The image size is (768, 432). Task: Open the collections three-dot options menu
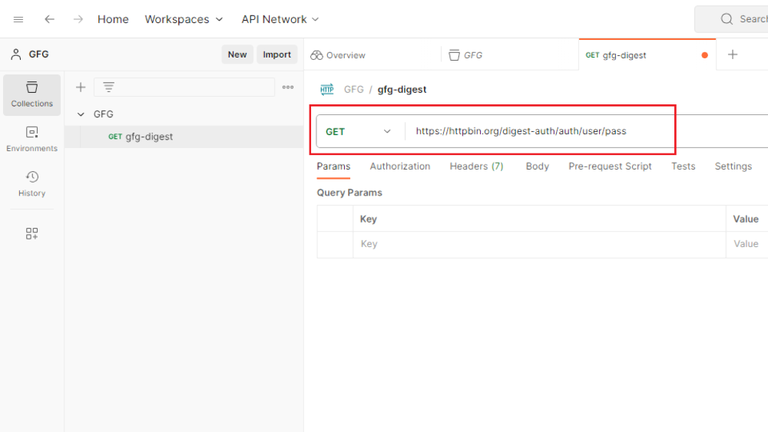[288, 87]
